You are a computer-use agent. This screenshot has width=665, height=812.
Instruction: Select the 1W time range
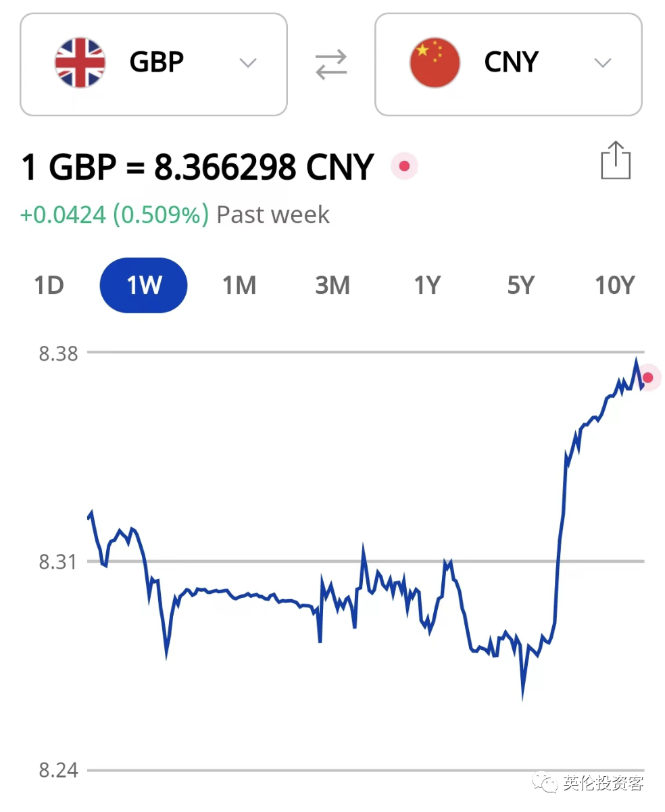click(x=143, y=285)
